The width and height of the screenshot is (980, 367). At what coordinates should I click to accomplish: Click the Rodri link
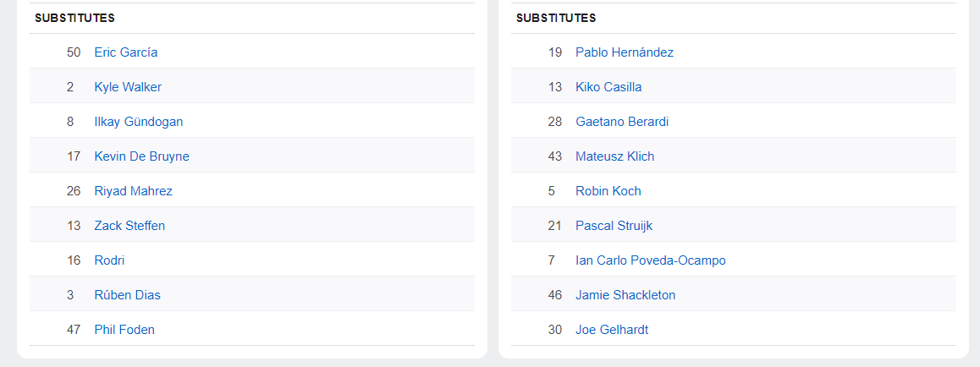click(x=109, y=260)
